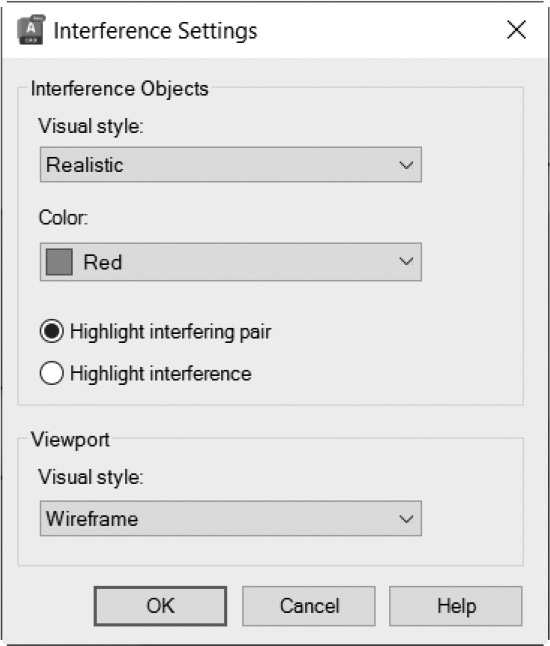This screenshot has width=550, height=646.
Task: Open the Viewport Wireframe visual style dropdown
Action: point(231,518)
